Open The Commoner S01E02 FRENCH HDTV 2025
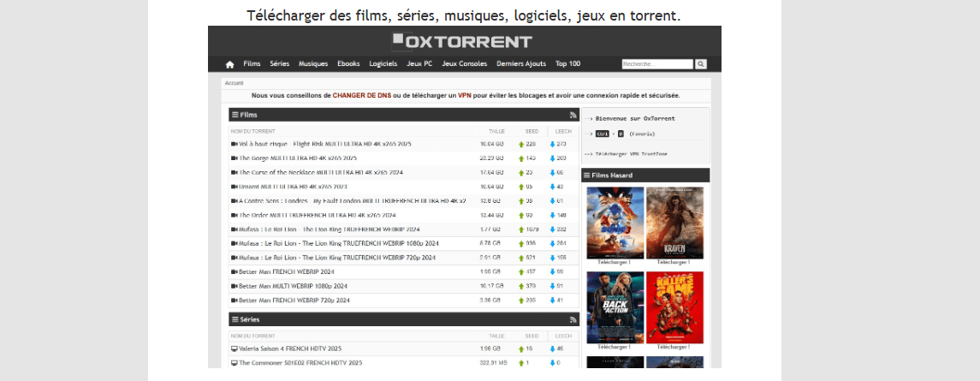This screenshot has width=980, height=381. pyautogui.click(x=300, y=363)
